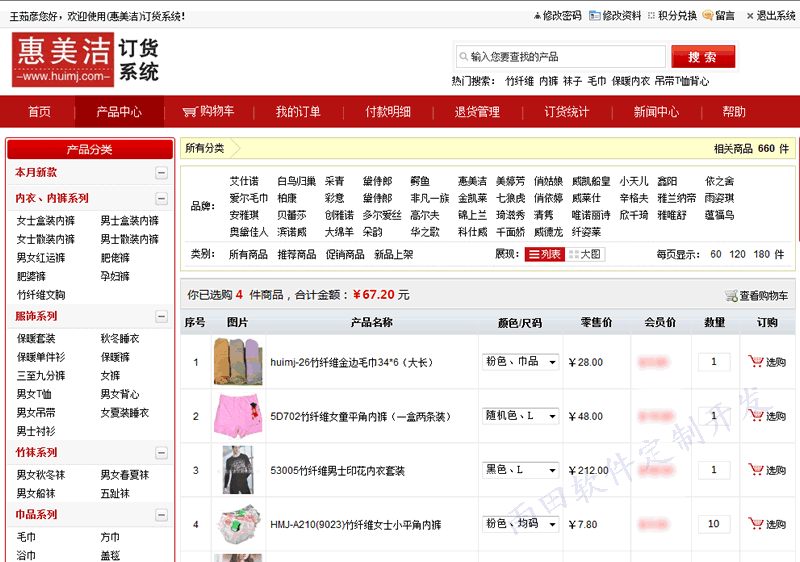Image resolution: width=800 pixels, height=562 pixels.
Task: Select 女士盒装内裤 subcategory
Action: pos(45,220)
